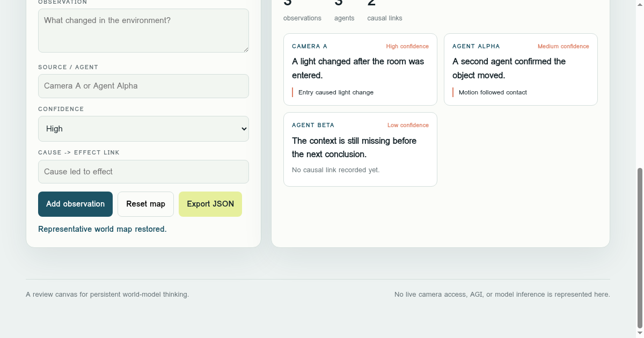Click the 'Entry caused light change' link
Screen dimensions: 644x338
(336, 92)
